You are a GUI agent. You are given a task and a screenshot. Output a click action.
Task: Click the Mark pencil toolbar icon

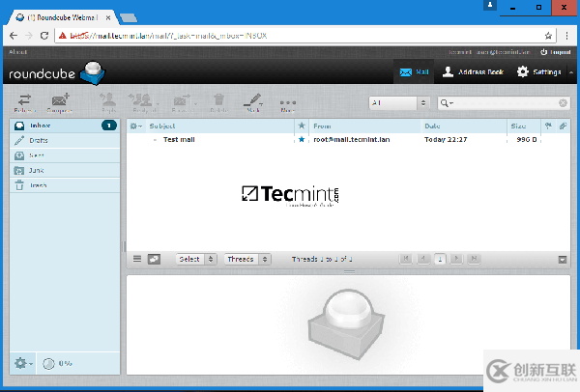tap(253, 102)
